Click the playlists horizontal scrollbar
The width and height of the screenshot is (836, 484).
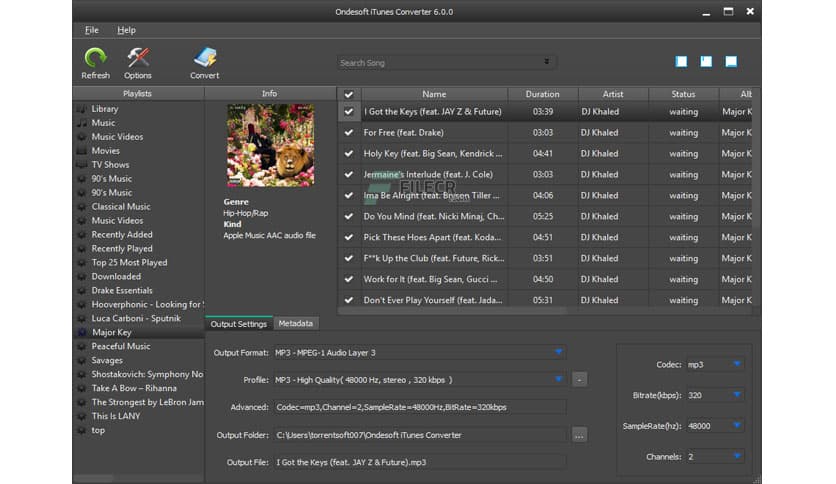[x=94, y=478]
